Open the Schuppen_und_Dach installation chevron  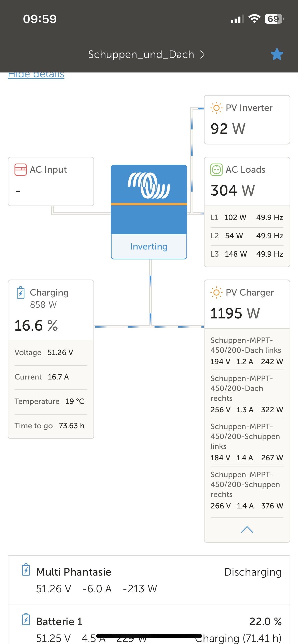click(202, 54)
